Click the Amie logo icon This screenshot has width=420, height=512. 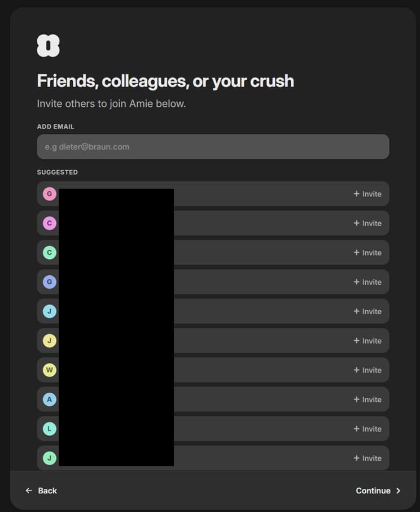pos(48,46)
